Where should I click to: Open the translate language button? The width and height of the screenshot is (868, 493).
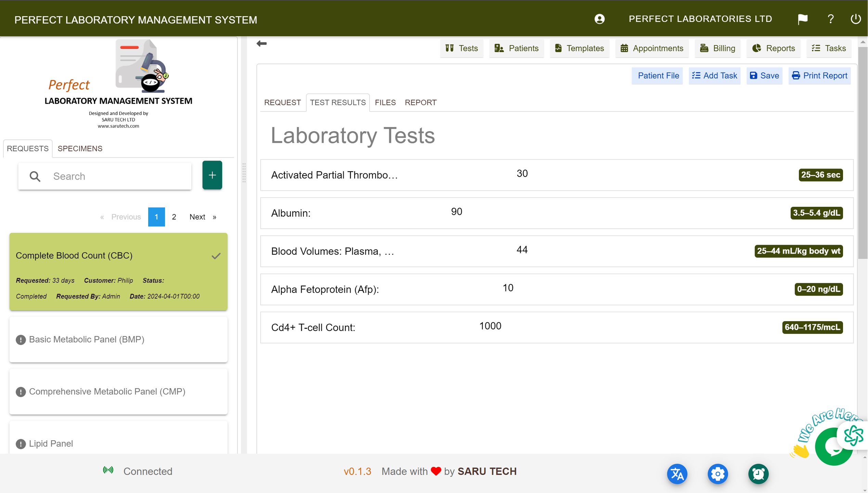pyautogui.click(x=677, y=474)
